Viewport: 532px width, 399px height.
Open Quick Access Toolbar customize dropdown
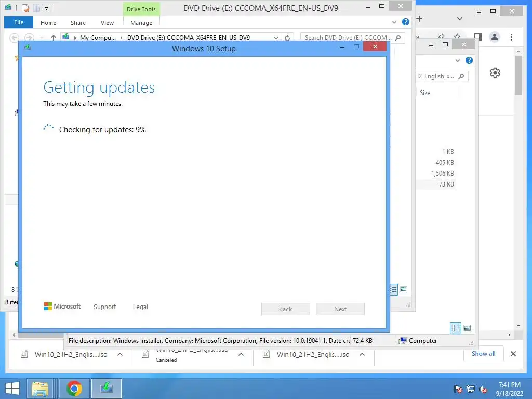tap(46, 8)
